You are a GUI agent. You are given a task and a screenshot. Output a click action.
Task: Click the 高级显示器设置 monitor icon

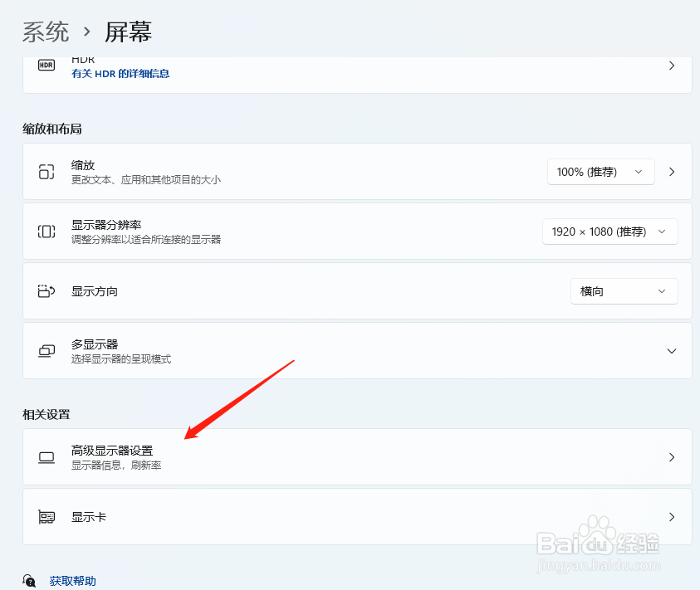pyautogui.click(x=47, y=456)
